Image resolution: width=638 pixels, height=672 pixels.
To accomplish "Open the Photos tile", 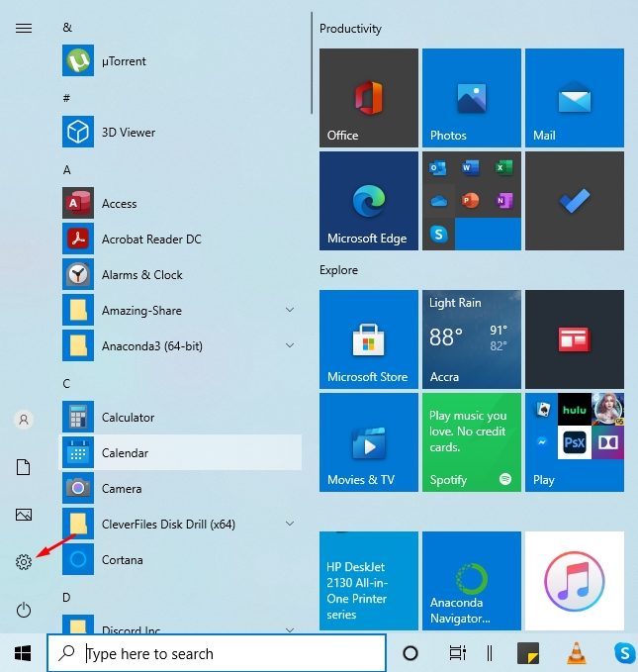I will [471, 98].
